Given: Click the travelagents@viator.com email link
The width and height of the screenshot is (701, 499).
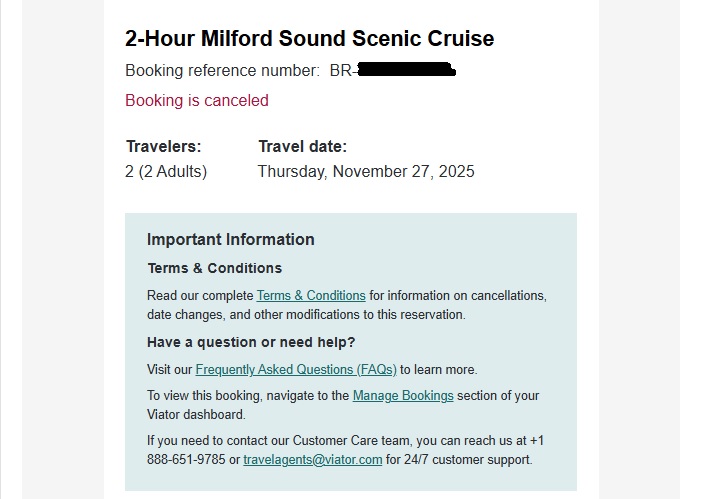Looking at the screenshot, I should (x=313, y=460).
